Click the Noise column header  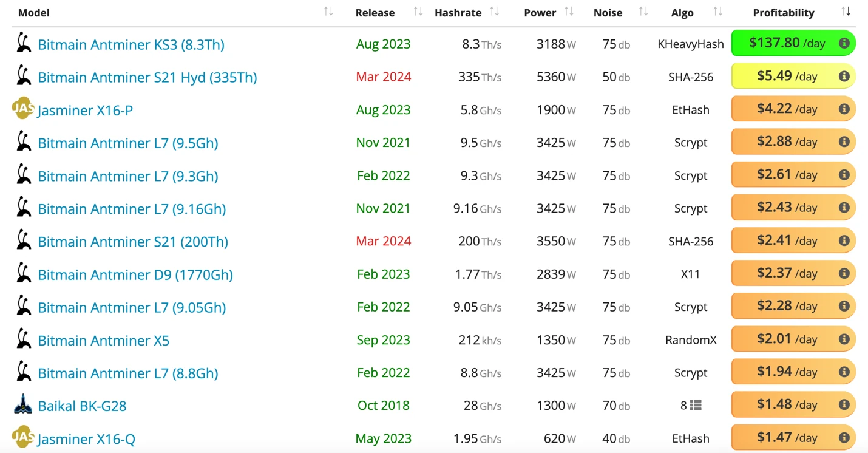click(608, 13)
